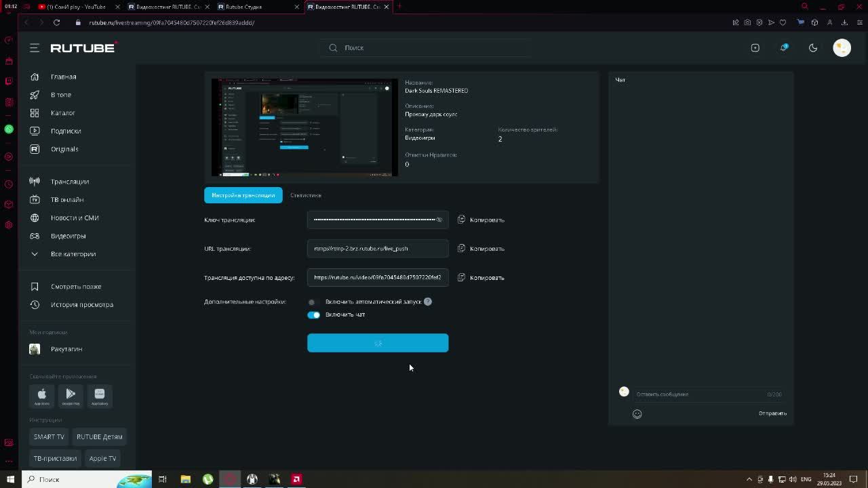Click the Windows taskbar search box
The image size is (868, 488).
87,479
